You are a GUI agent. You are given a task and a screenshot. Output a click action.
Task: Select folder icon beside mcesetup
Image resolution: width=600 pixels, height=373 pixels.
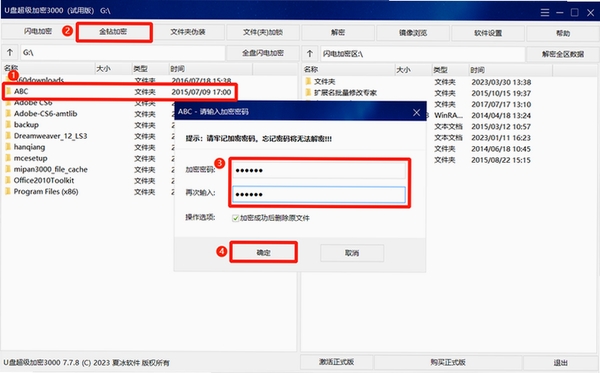point(8,158)
